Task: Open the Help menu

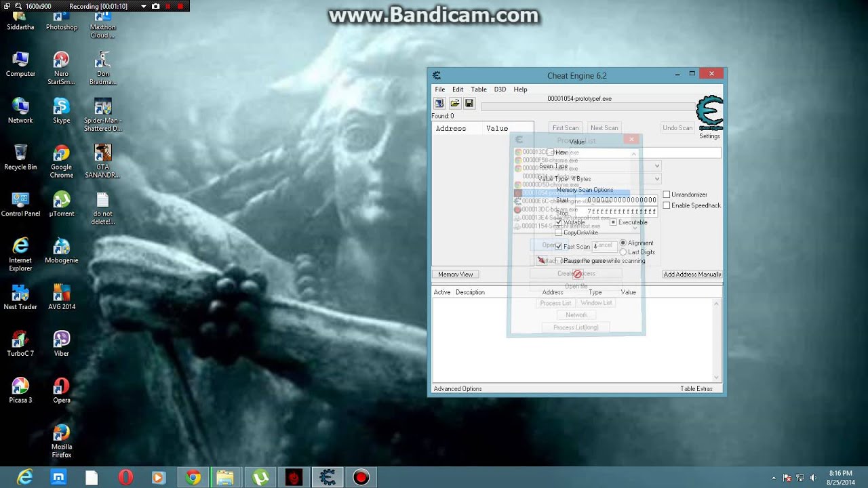Action: (x=520, y=89)
